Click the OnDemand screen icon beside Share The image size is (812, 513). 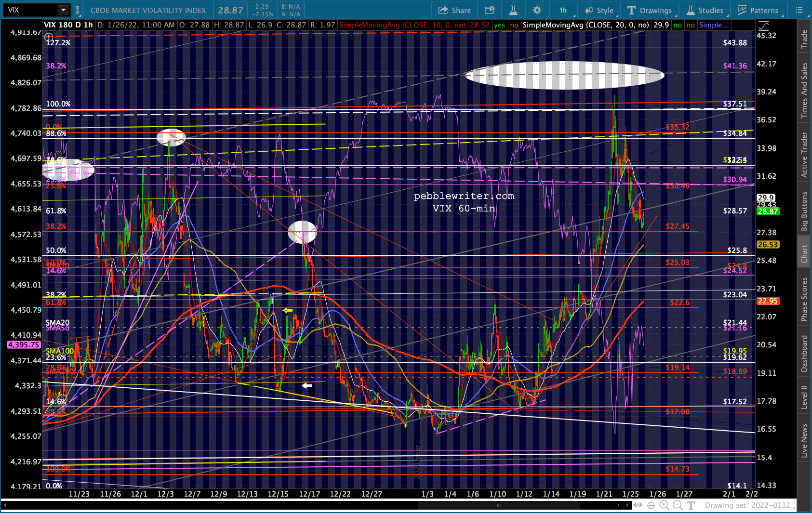[x=489, y=10]
